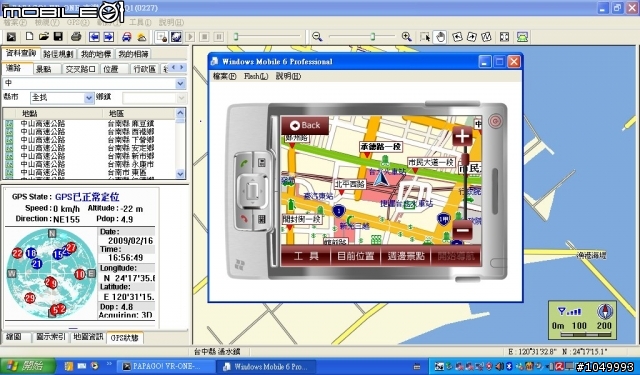Click the 目前位置 button on device
The width and height of the screenshot is (640, 375).
coord(356,256)
